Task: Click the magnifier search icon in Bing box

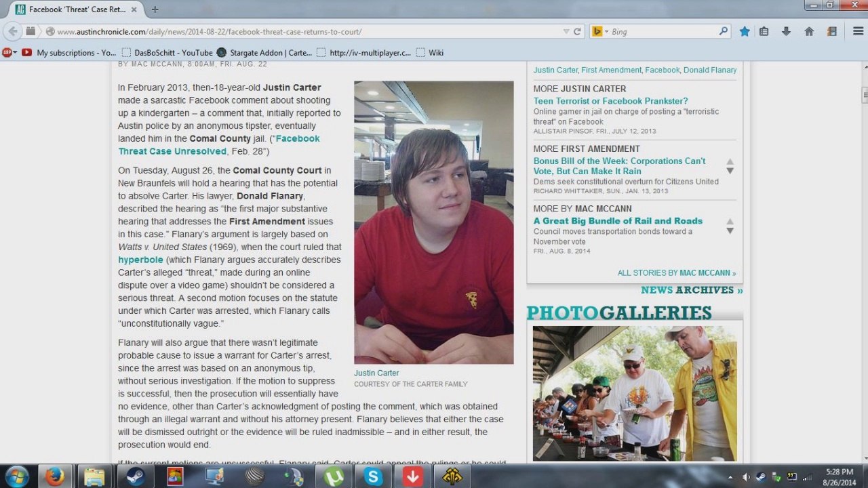Action: coord(723,31)
